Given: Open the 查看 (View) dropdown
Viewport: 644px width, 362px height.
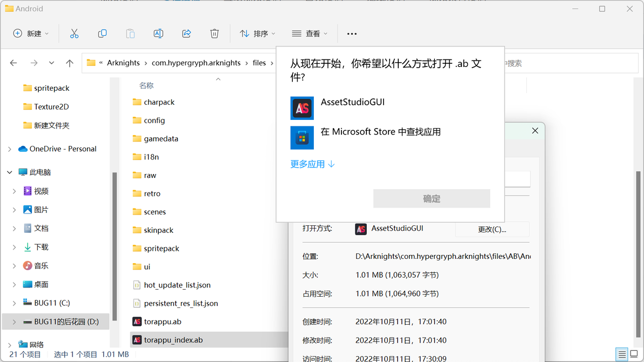Looking at the screenshot, I should (310, 33).
